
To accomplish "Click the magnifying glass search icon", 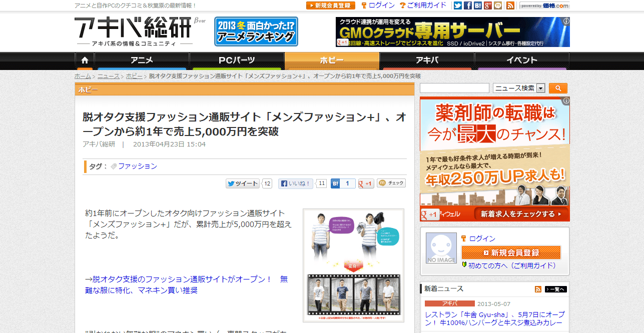I will click(557, 88).
